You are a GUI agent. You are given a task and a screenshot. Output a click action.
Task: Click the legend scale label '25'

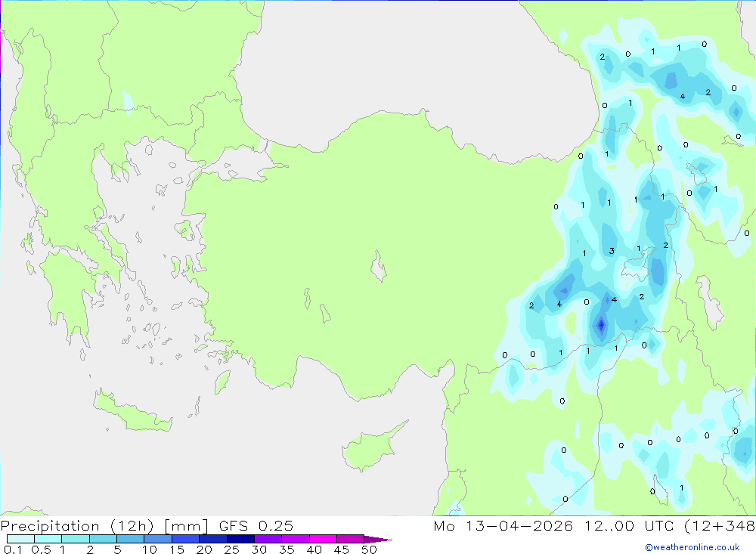point(231,549)
